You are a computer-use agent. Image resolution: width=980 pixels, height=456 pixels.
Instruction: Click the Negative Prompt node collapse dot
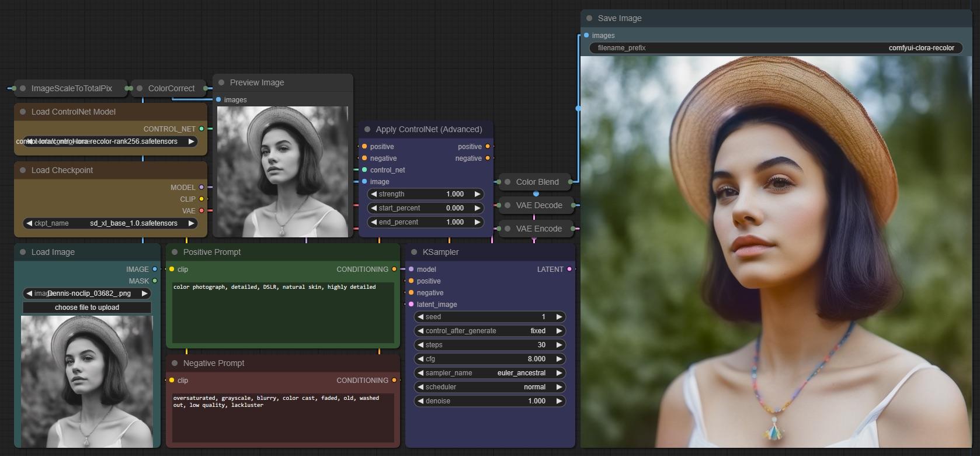tap(175, 363)
